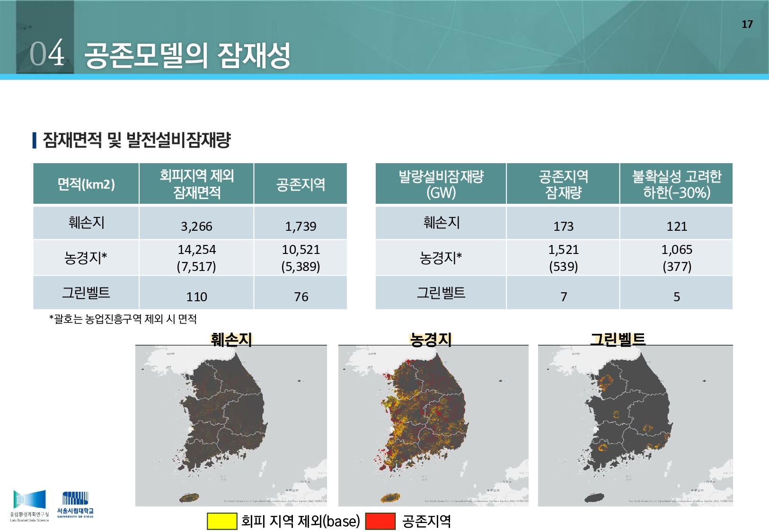This screenshot has height=532, width=769.
Task: Select the 훼손지 map thumbnail
Action: click(231, 426)
